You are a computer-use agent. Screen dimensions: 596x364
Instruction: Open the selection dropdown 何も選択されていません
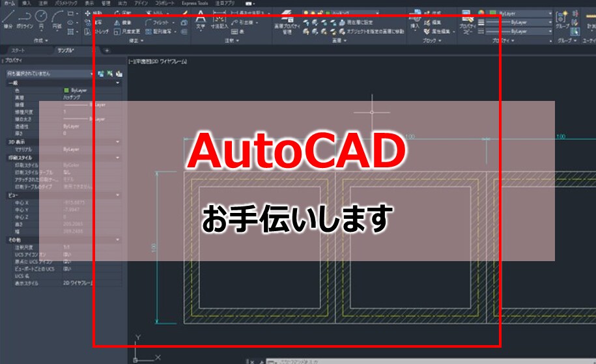point(50,74)
